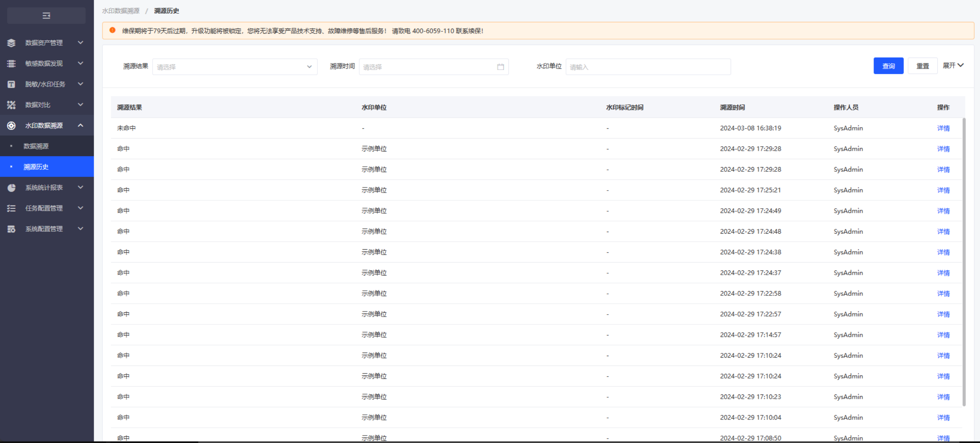This screenshot has width=980, height=443.
Task: Click 水印标记时间 column header
Action: [625, 108]
